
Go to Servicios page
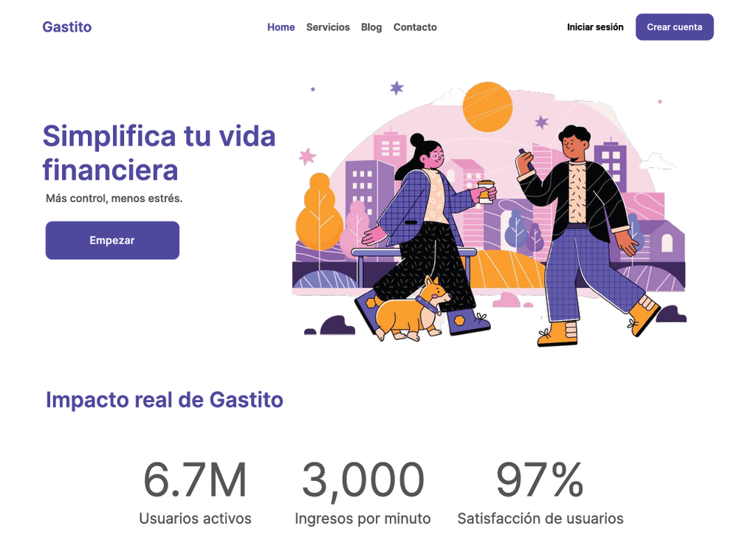click(328, 27)
